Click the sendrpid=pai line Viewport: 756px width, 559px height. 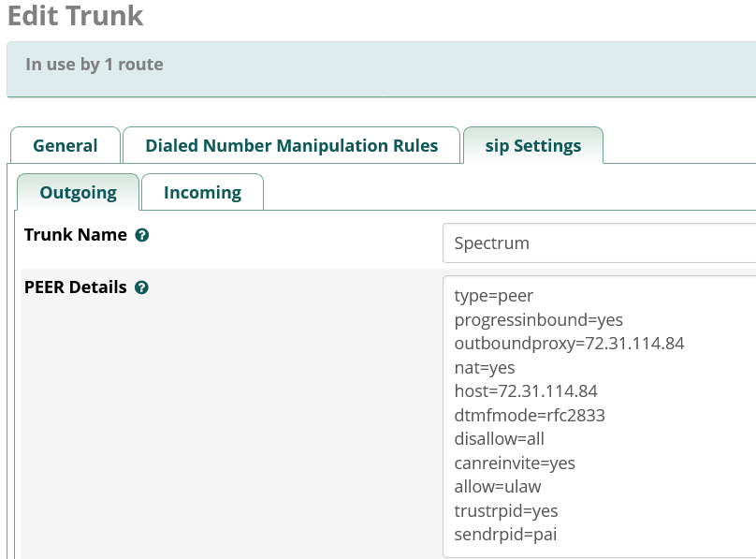point(505,535)
